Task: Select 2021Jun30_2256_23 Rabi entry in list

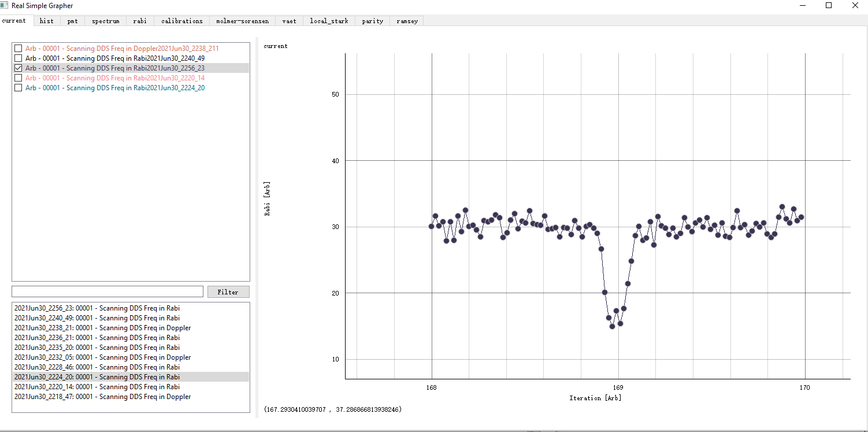Action: pyautogui.click(x=131, y=308)
